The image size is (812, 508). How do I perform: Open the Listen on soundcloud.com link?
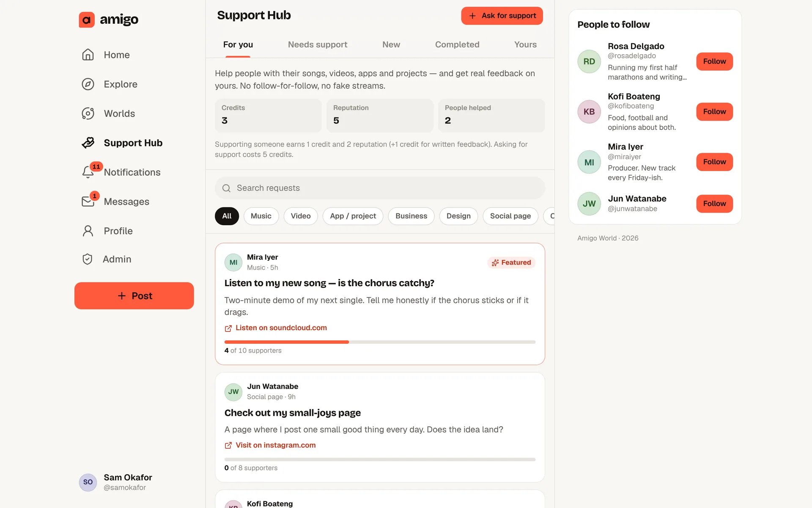click(276, 328)
